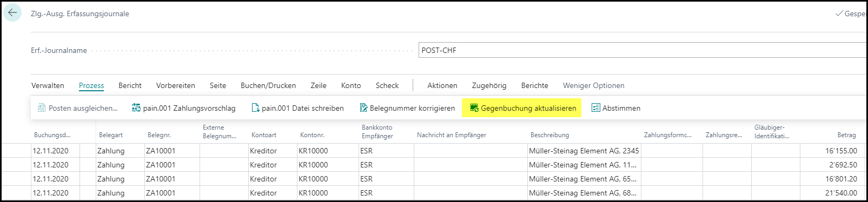The height and width of the screenshot is (202, 868).
Task: Open the Vorbereiten menu
Action: click(x=176, y=85)
